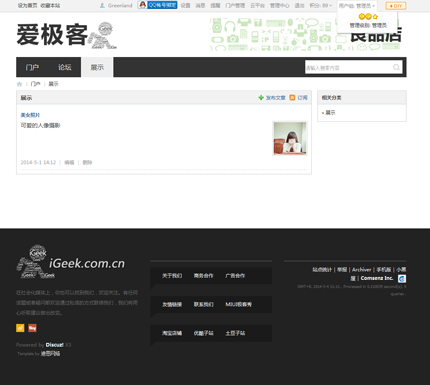Click the 爱极客 site logo in header
The height and width of the screenshot is (385, 430).
click(x=67, y=35)
